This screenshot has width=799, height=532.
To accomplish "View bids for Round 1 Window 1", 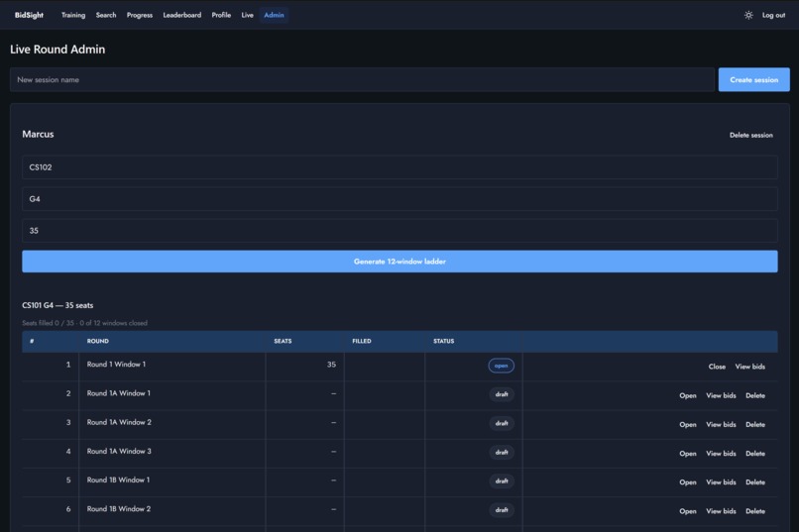I will (x=749, y=367).
